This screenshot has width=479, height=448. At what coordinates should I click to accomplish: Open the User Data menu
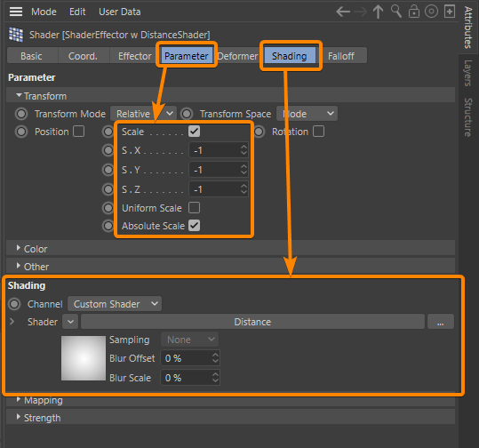tap(120, 12)
